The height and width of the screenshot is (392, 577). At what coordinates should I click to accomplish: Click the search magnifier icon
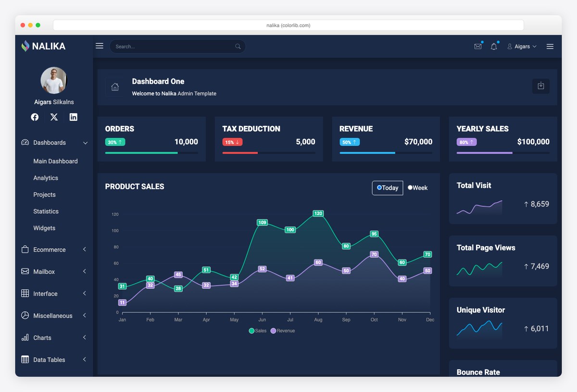(x=238, y=46)
